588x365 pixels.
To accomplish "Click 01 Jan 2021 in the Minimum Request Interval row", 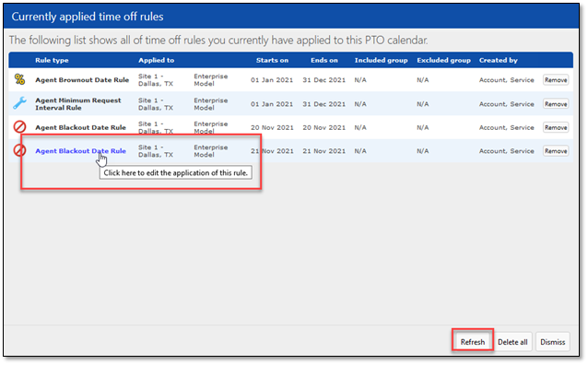I will [x=272, y=104].
